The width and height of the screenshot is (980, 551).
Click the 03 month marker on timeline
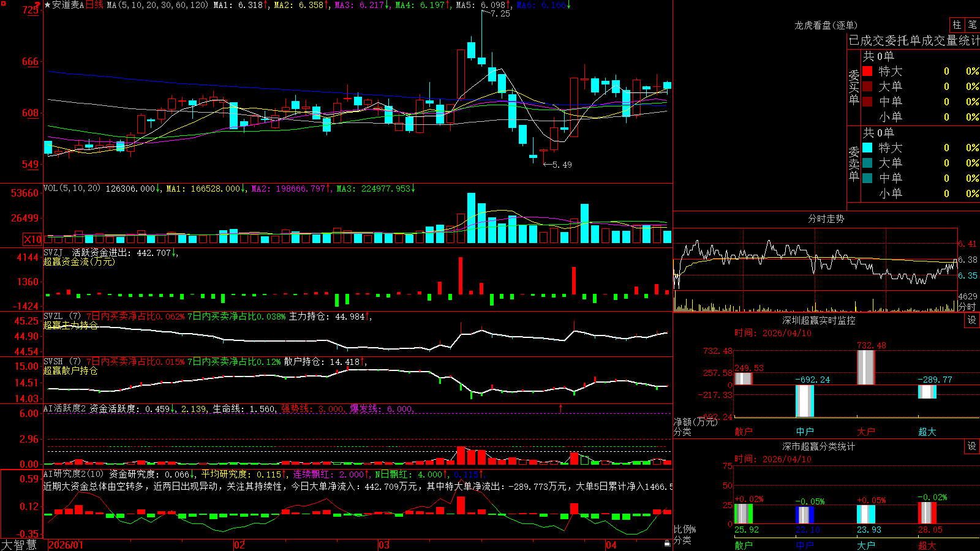click(384, 545)
